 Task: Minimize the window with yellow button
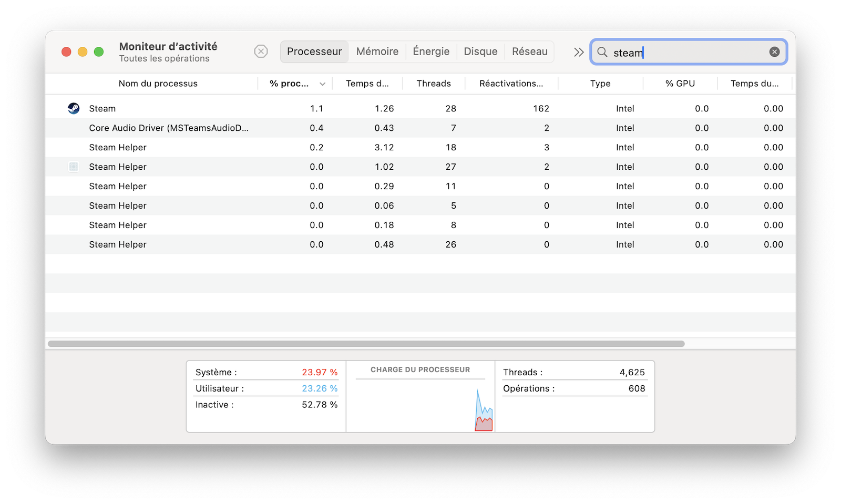83,52
